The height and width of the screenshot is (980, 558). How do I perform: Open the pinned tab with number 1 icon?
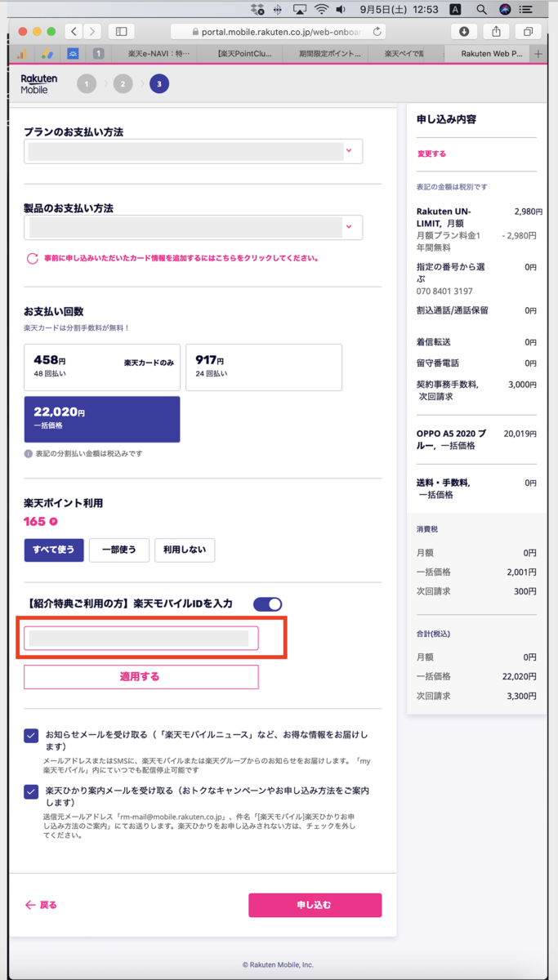pyautogui.click(x=98, y=54)
